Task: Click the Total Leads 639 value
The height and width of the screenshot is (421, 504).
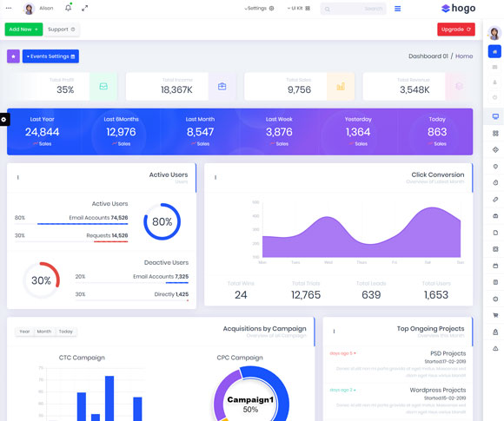Action: tap(371, 294)
